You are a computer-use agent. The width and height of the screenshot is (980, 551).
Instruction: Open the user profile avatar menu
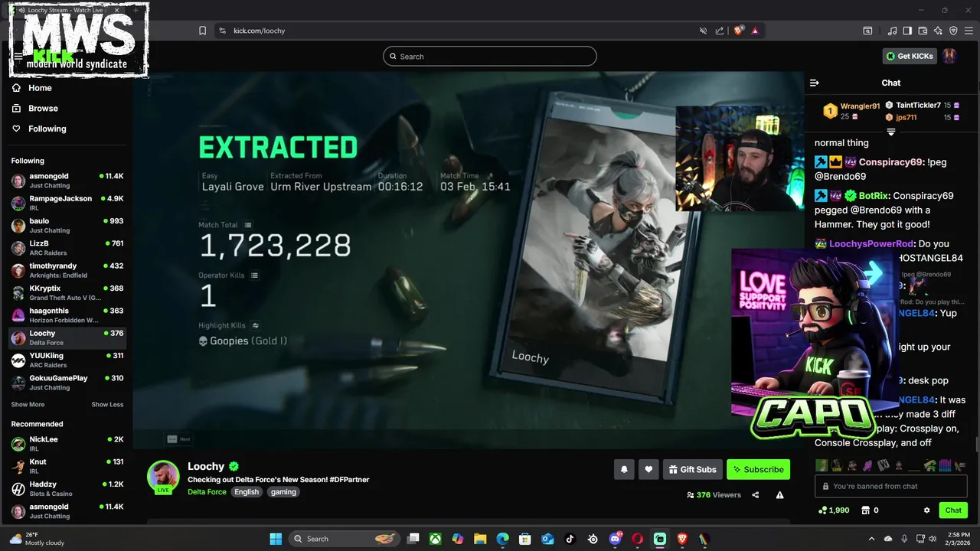click(949, 56)
